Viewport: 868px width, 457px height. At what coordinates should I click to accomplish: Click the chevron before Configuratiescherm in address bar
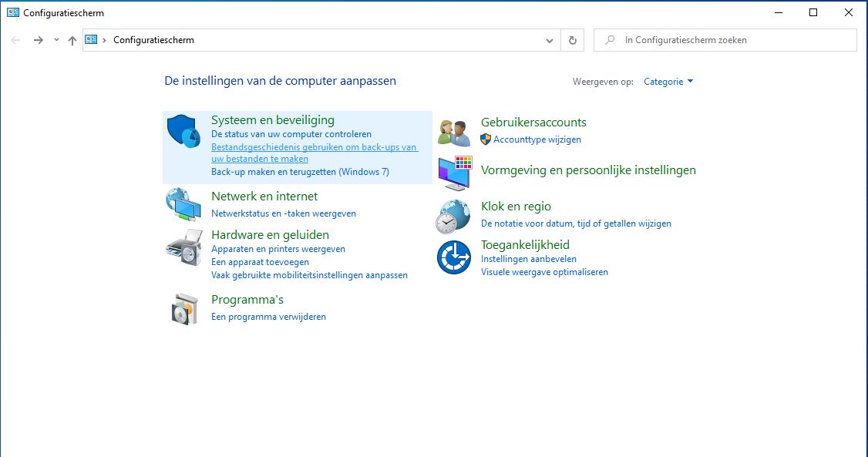click(x=104, y=40)
